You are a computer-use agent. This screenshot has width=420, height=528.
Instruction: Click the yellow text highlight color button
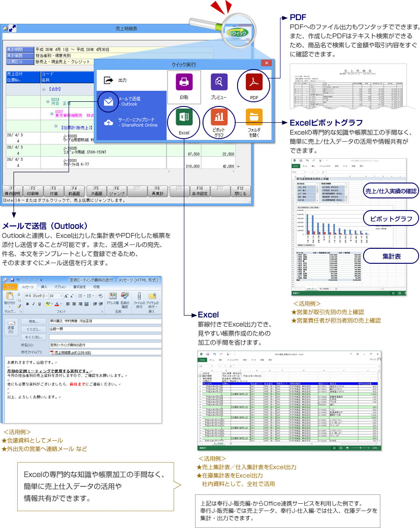click(x=48, y=304)
